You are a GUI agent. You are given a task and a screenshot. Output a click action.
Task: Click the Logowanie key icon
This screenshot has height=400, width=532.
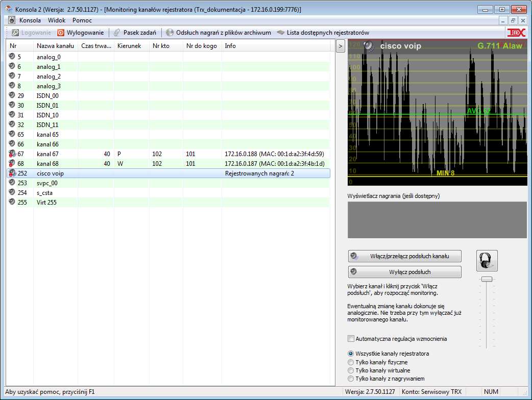[15, 33]
